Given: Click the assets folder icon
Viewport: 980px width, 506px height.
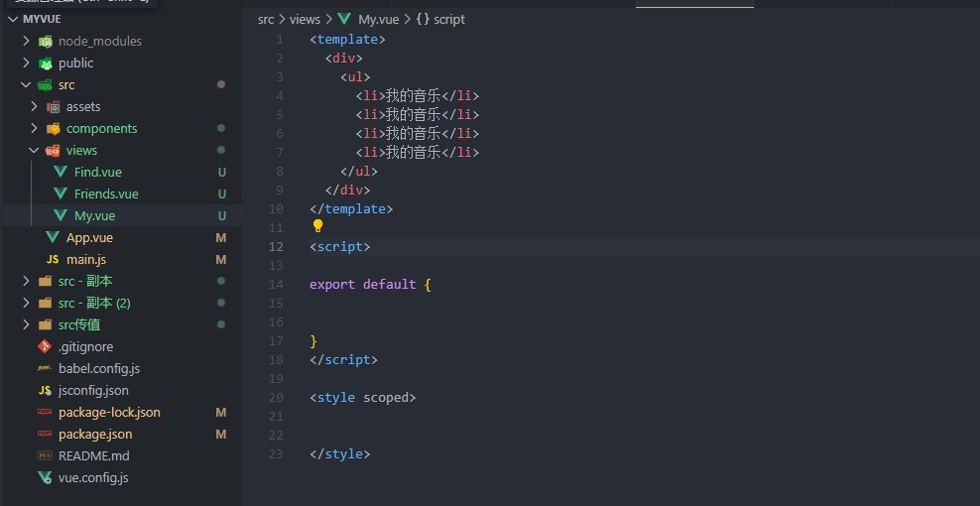Looking at the screenshot, I should click(54, 107).
